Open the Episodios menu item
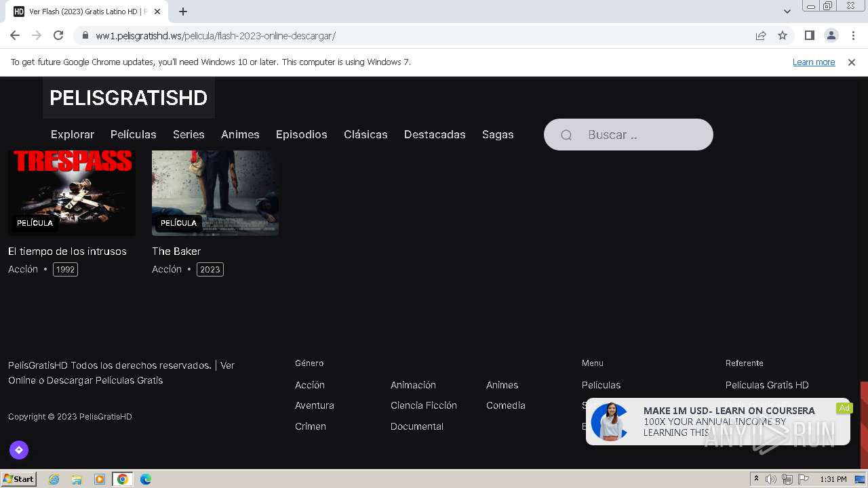The height and width of the screenshot is (488, 868). 302,134
